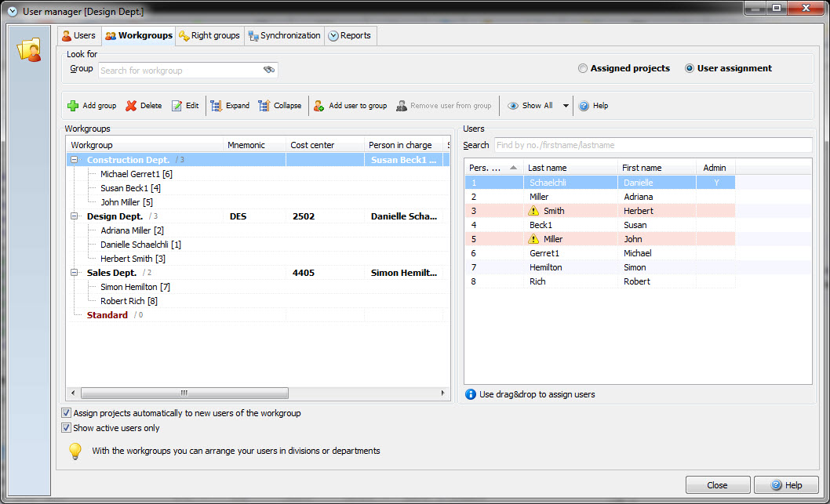Click the Users search input field
The height and width of the screenshot is (504, 830).
[x=652, y=145]
